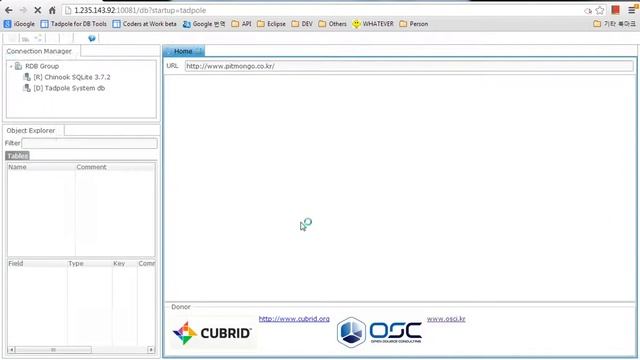Sort tables by the Name column header
The width and height of the screenshot is (640, 360).
[x=41, y=167]
